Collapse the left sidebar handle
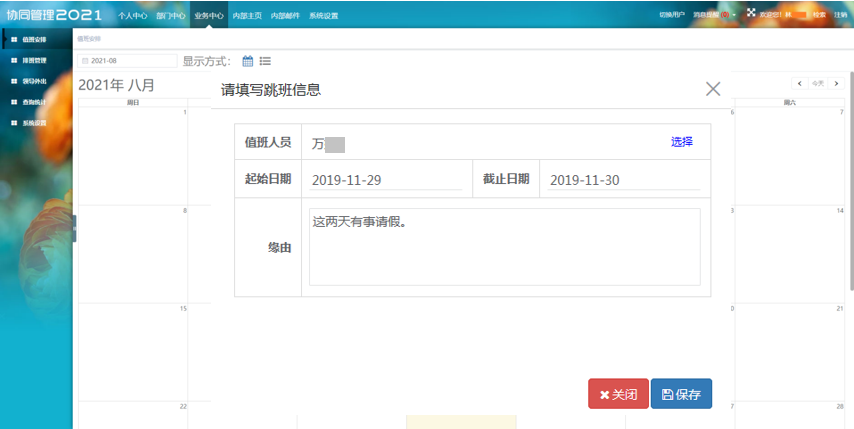The height and width of the screenshot is (429, 854). pos(74,228)
